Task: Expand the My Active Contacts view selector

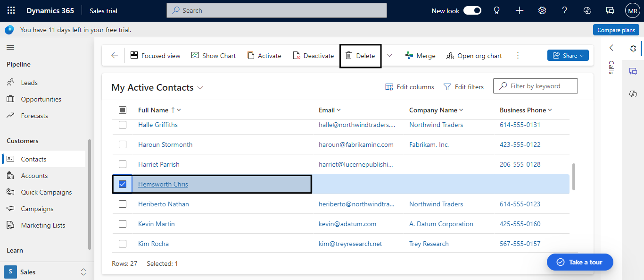Action: tap(200, 88)
